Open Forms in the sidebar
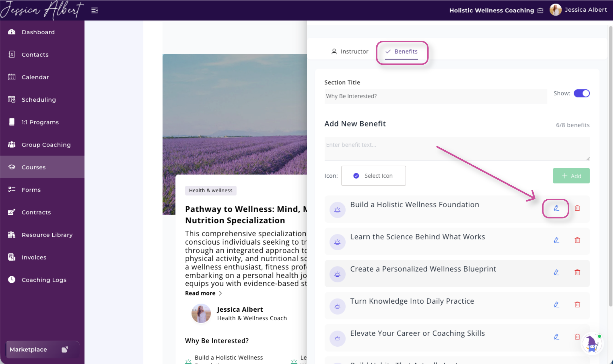Viewport: 613px width, 364px height. tap(42, 190)
